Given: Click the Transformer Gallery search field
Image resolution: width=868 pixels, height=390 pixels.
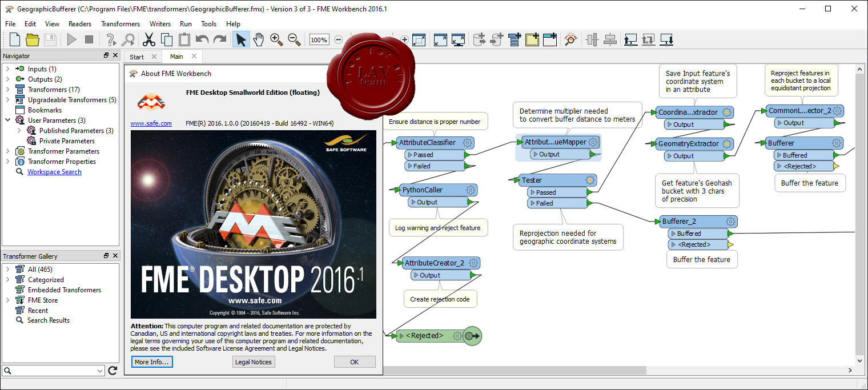Looking at the screenshot, I should pos(54,371).
